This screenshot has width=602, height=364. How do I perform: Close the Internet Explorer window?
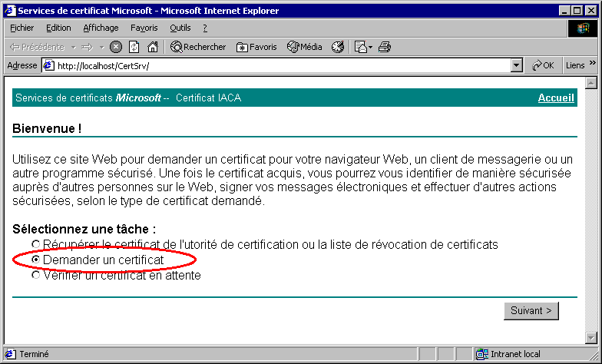click(x=591, y=11)
